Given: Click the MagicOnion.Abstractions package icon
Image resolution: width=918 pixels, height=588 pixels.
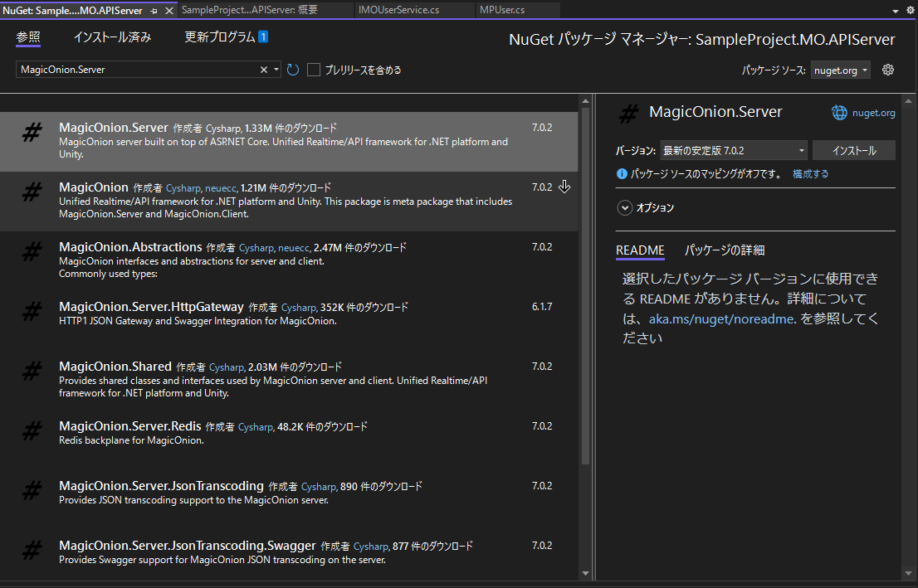Looking at the screenshot, I should [x=32, y=251].
